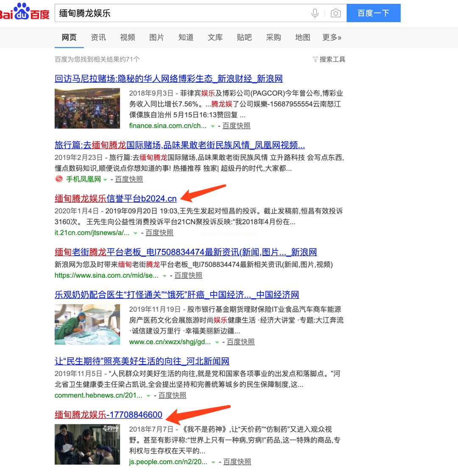The height and width of the screenshot is (476, 458).
Task: Click the surgery photo thumbnail
Action: tap(87, 324)
